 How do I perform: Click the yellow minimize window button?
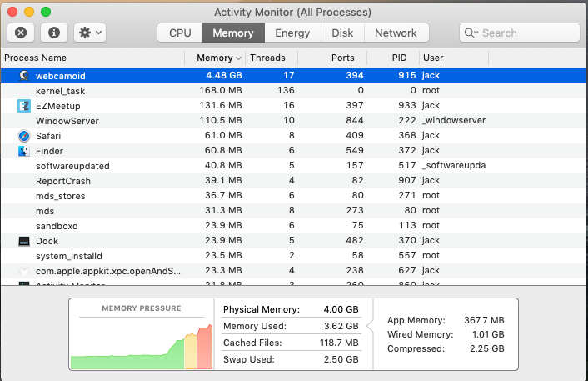(x=29, y=12)
